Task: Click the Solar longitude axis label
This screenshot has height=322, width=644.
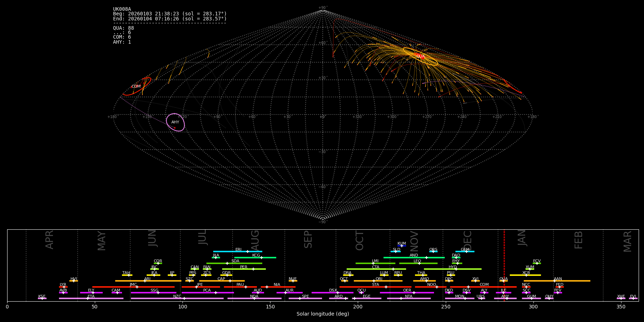Action: (322, 314)
